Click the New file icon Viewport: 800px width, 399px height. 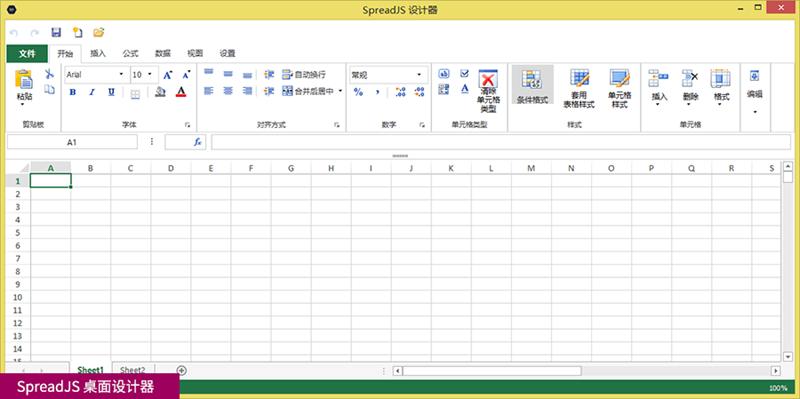[x=77, y=33]
